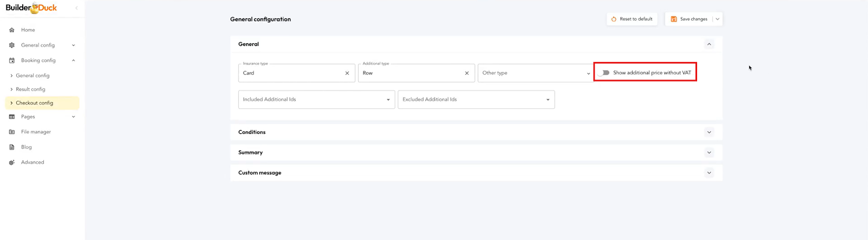Open the Excluded Additional Ids dropdown

pyautogui.click(x=476, y=100)
